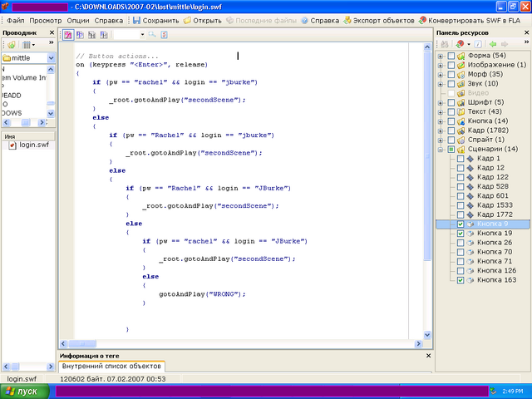Close the Информация о теге panel
Screen dimensions: 532x399
428,356
